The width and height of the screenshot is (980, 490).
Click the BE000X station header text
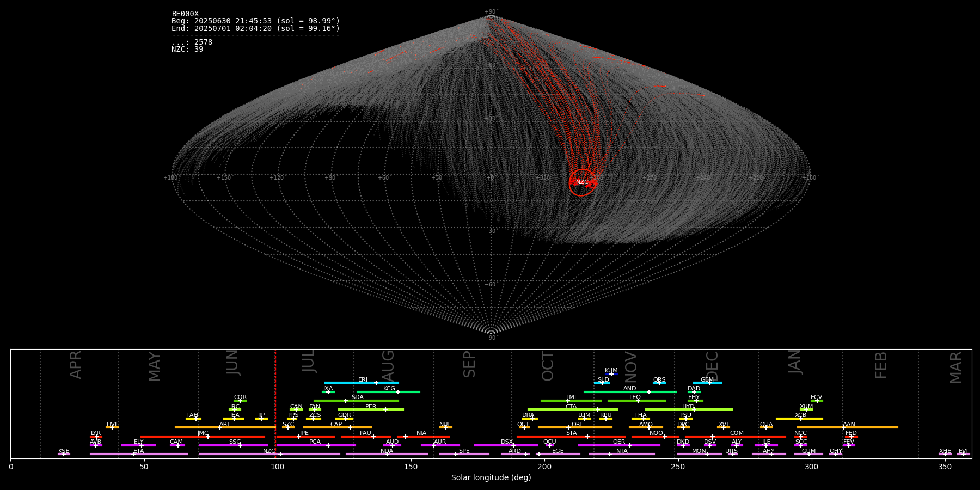coord(185,14)
